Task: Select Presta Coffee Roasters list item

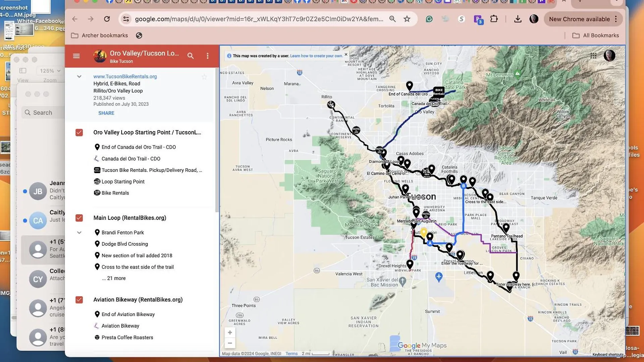Action: (127, 337)
